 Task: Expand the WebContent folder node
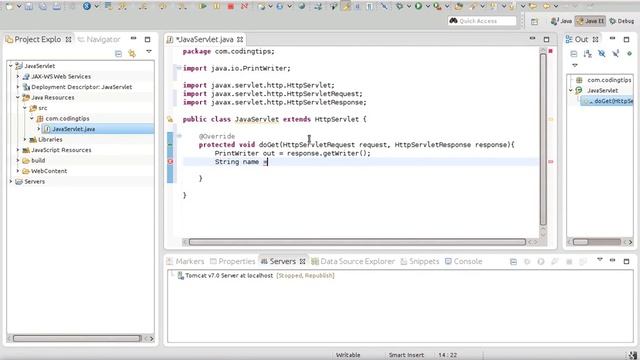(18, 171)
